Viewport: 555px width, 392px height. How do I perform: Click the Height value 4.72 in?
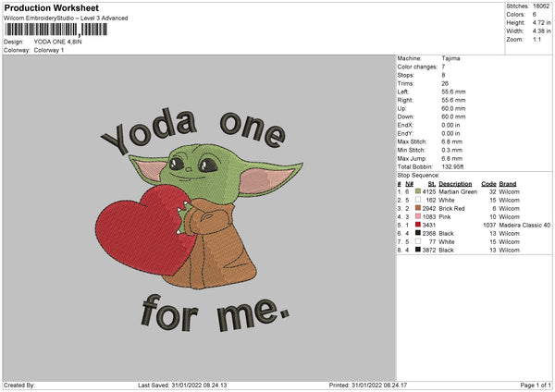[541, 22]
